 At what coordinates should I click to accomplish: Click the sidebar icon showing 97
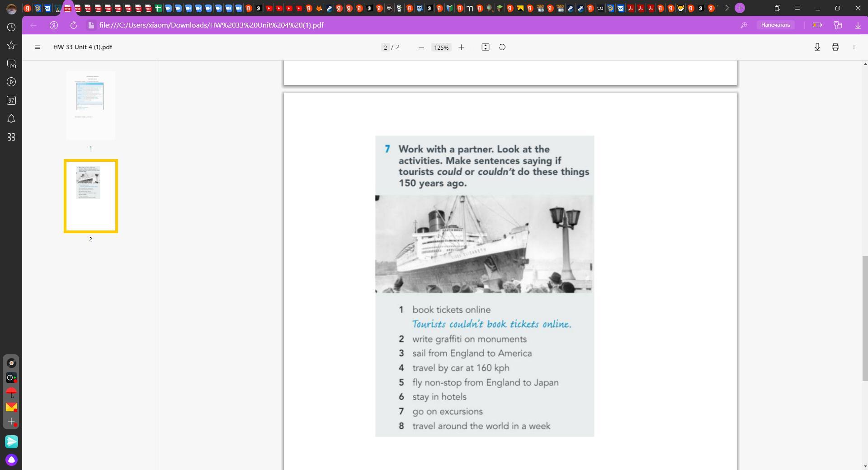pos(11,100)
